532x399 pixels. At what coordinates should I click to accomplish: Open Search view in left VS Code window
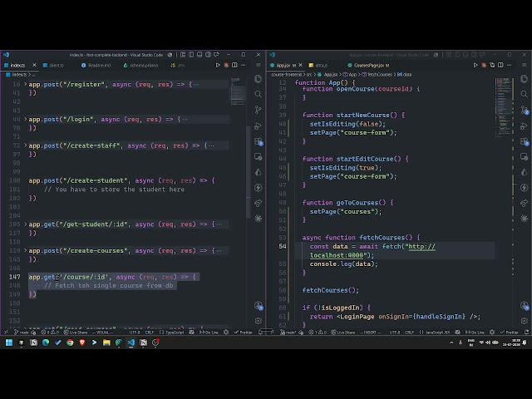pyautogui.click(x=259, y=94)
